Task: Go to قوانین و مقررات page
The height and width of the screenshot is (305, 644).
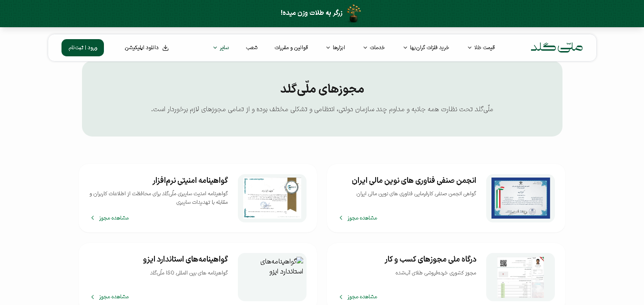Action: pyautogui.click(x=291, y=48)
